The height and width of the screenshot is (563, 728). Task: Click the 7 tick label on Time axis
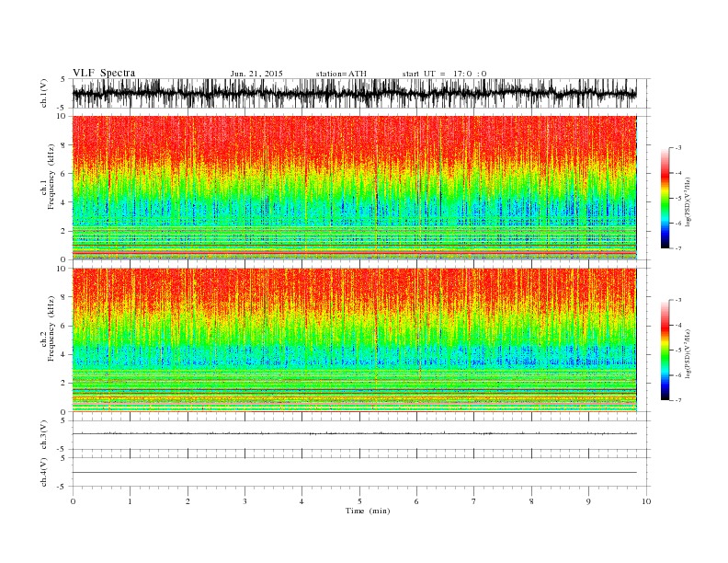coord(474,501)
